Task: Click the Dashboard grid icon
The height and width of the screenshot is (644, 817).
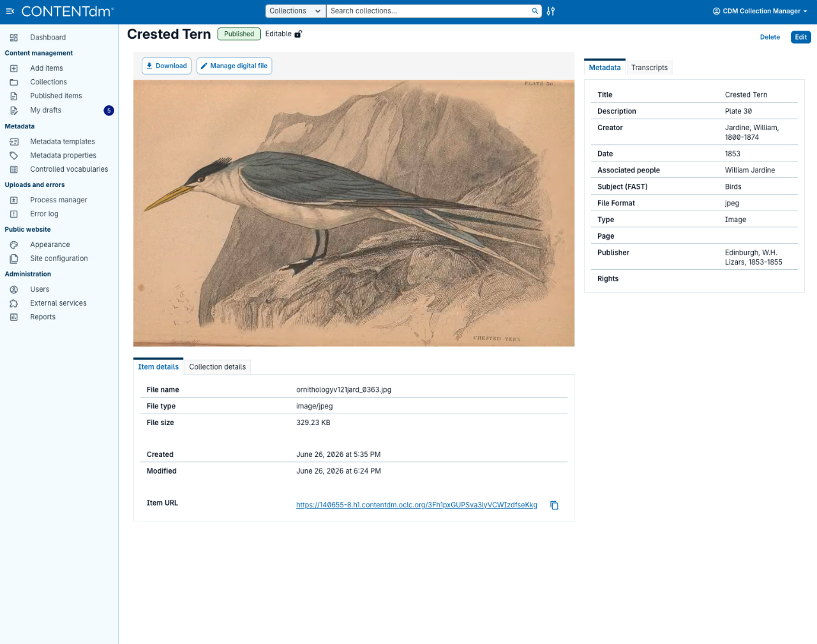Action: 14,38
